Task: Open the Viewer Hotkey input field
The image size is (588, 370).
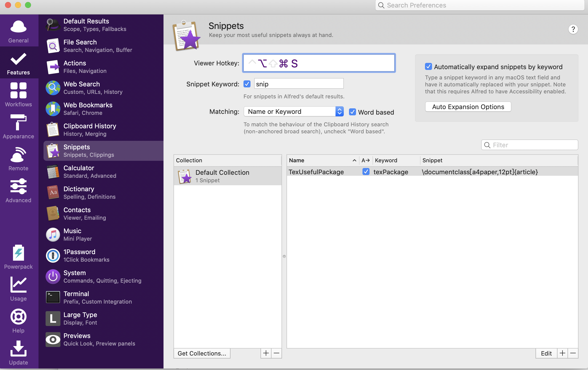Action: 319,63
